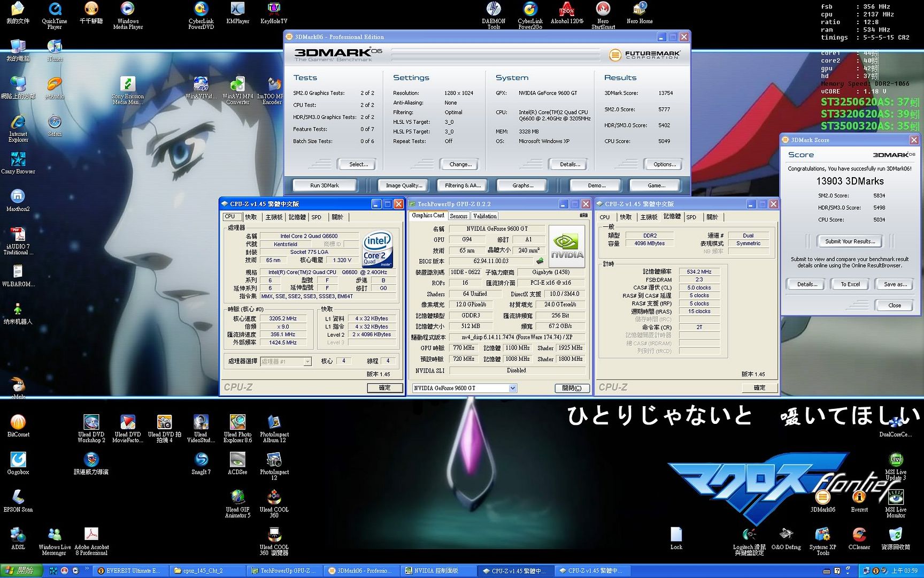
Task: Launch KeyHoleTV desktop icon
Action: tap(274, 13)
